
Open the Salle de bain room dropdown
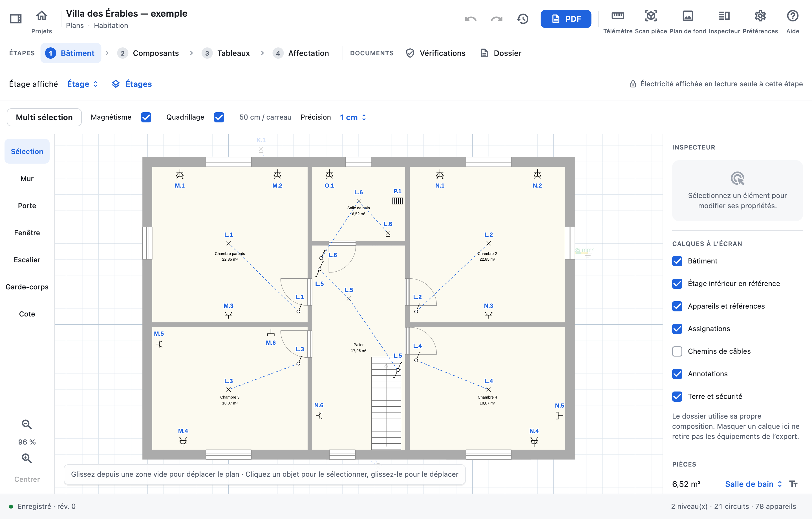(x=753, y=484)
